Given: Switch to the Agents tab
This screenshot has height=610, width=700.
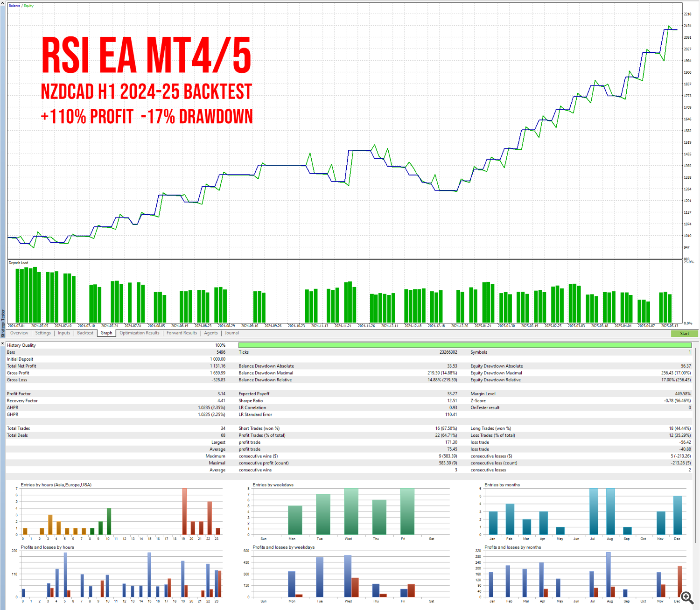Looking at the screenshot, I should point(211,333).
